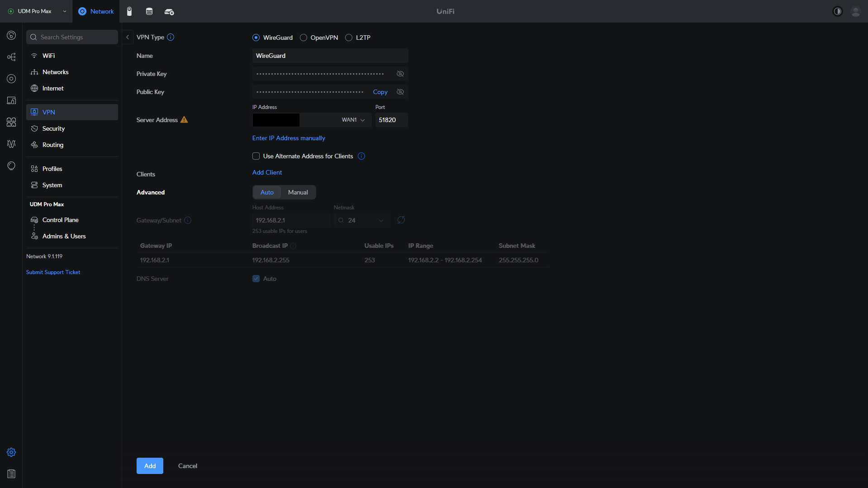Open the UniFi Devices icon in left rail

point(11,79)
